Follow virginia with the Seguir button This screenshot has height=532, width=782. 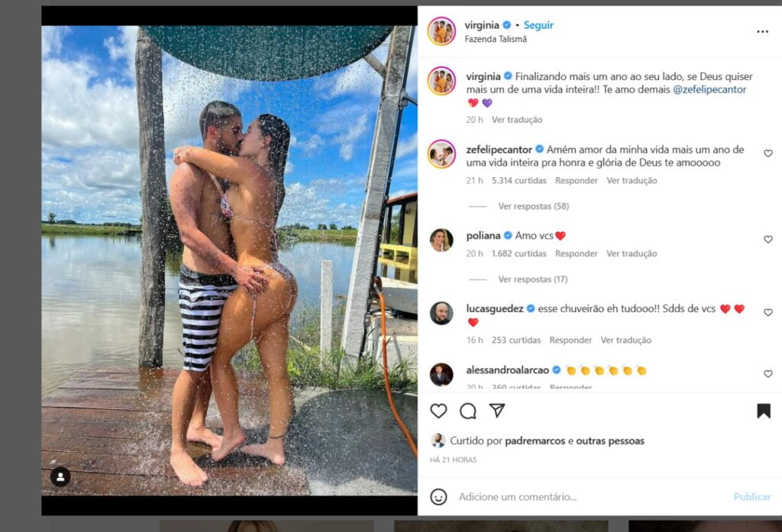[538, 25]
